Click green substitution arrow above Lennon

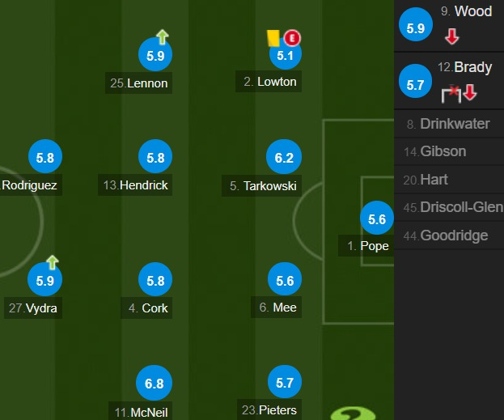click(x=162, y=36)
